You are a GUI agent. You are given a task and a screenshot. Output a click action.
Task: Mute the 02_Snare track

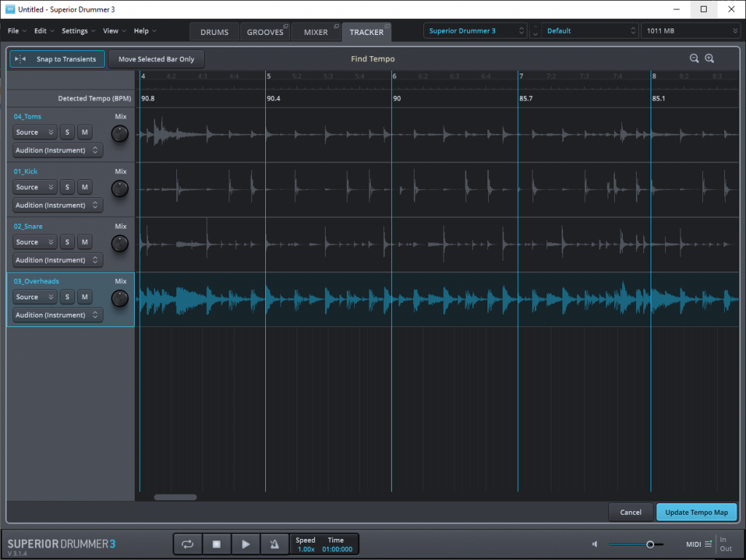click(85, 242)
